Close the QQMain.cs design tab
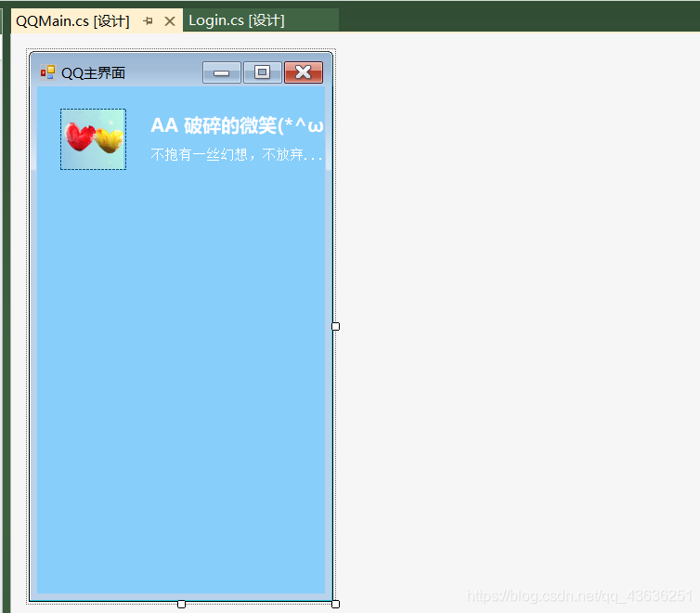 point(170,21)
